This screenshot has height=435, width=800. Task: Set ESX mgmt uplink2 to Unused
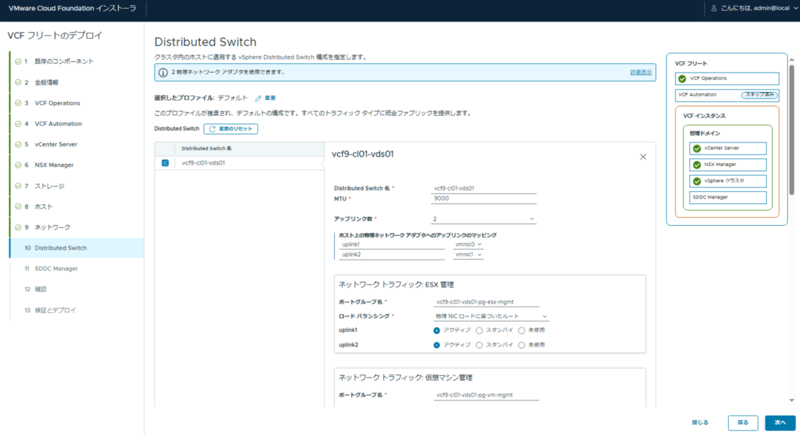[521, 345]
